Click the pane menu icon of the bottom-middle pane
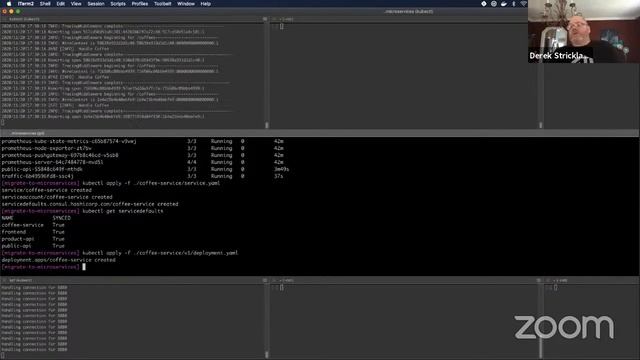This screenshot has height=360, width=640. coord(539,280)
